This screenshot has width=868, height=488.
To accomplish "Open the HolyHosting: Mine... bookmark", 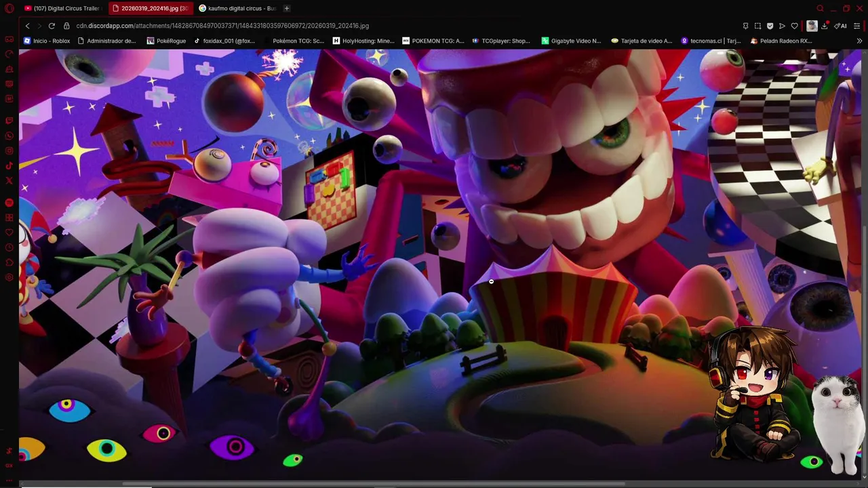I will click(363, 41).
